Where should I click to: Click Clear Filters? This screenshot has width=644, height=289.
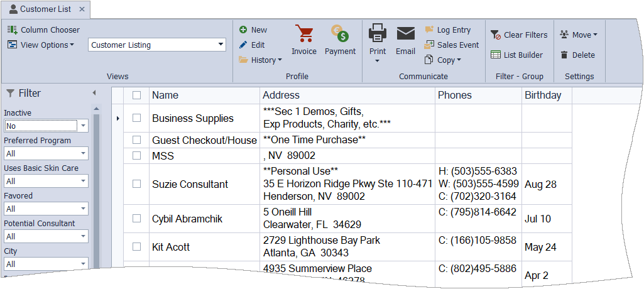point(519,35)
